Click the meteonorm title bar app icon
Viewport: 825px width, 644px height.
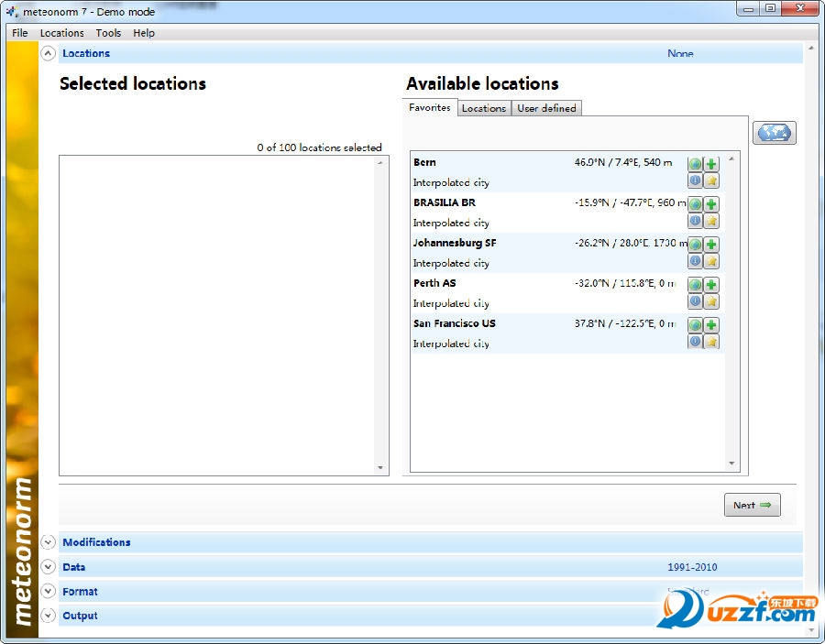pyautogui.click(x=12, y=11)
